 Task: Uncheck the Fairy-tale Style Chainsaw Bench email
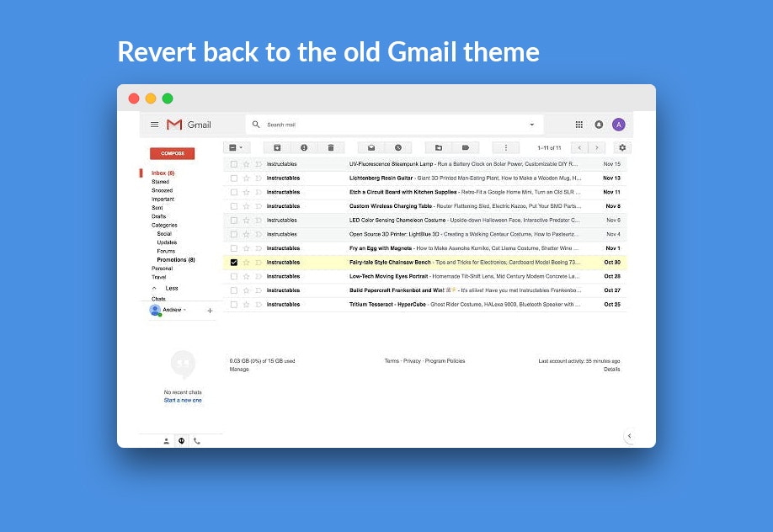pyautogui.click(x=233, y=262)
